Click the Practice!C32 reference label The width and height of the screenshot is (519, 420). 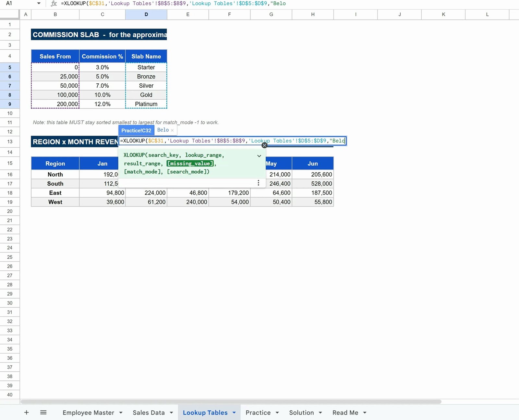coord(136,130)
